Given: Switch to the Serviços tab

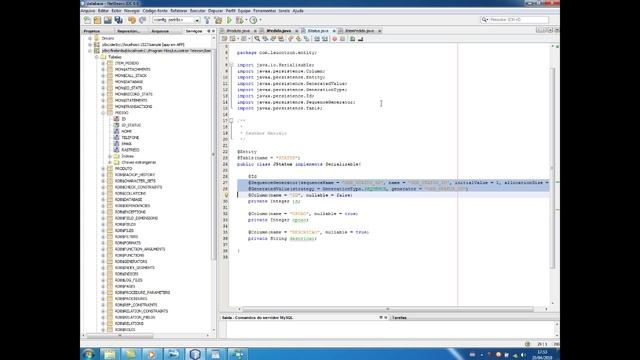Looking at the screenshot, I should [194, 31].
